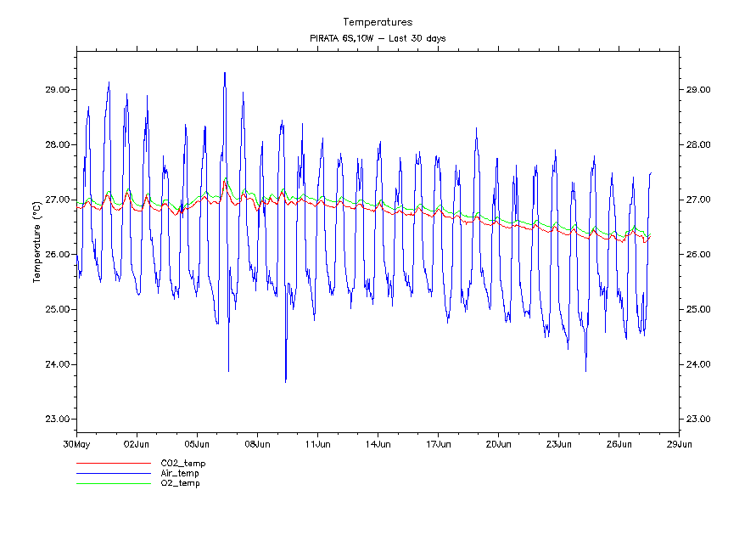
Task: Click the "Temperatures" chart title
Action: 378,22
